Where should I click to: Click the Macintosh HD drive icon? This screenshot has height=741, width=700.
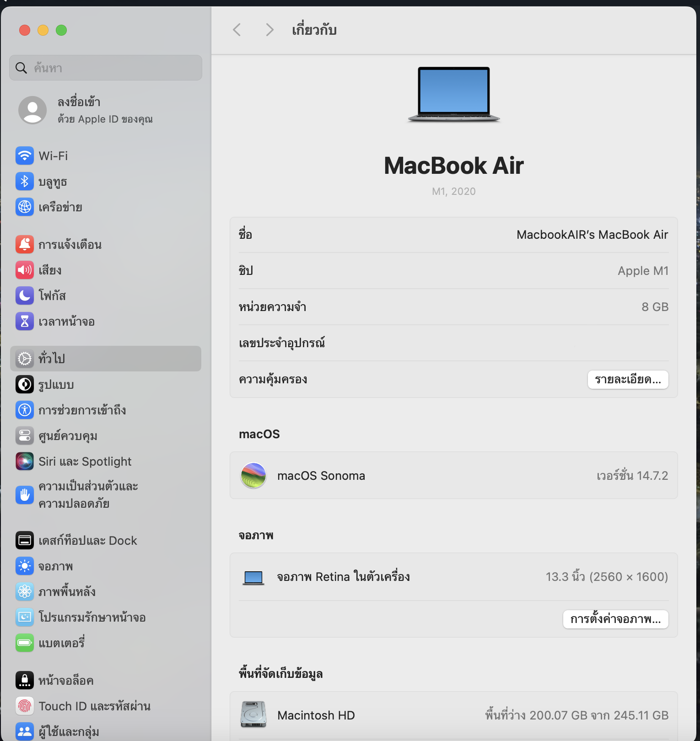[253, 715]
